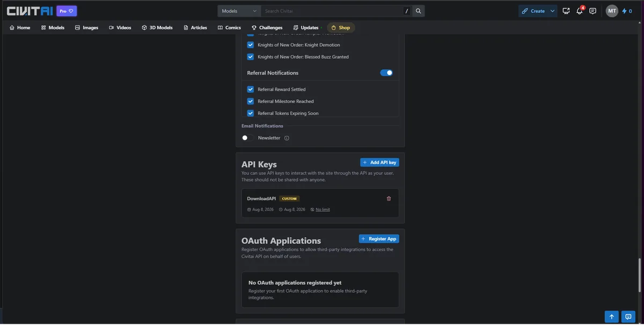Screen dimensions: 644x328
Task: Click the Add API key button
Action: click(x=379, y=162)
